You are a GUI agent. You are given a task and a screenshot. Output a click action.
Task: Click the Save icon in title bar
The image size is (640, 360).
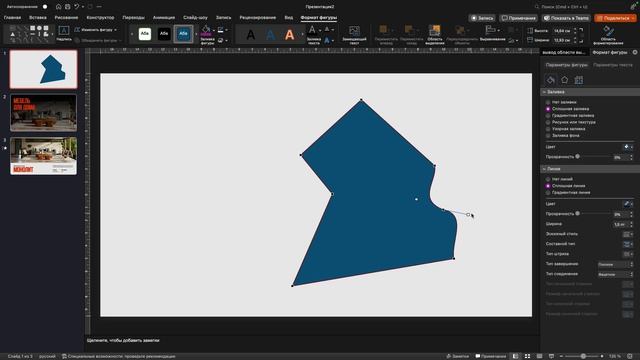point(67,7)
